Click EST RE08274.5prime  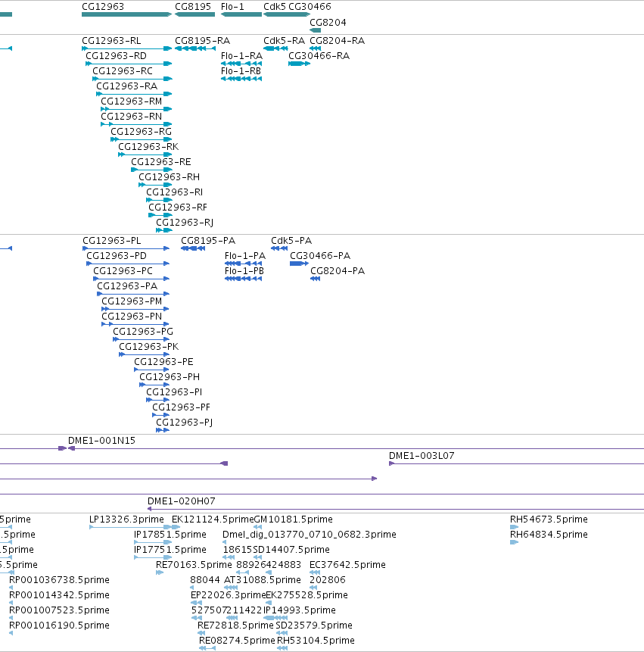[207, 648]
